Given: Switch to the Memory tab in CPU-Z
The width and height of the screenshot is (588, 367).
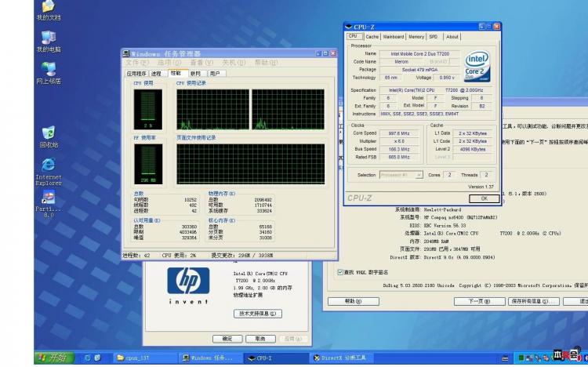Looking at the screenshot, I should pyautogui.click(x=416, y=36).
